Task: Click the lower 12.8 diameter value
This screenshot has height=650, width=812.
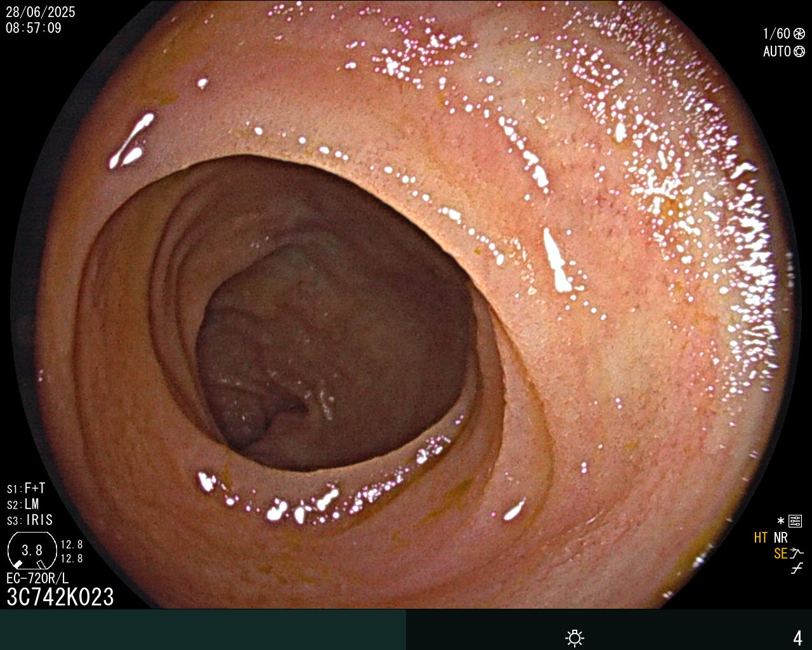Action: click(x=72, y=559)
